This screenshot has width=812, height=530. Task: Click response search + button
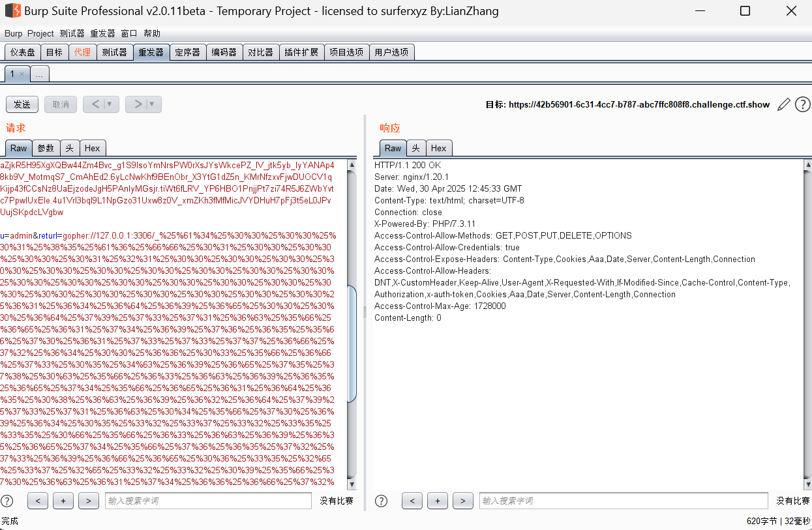(437, 501)
